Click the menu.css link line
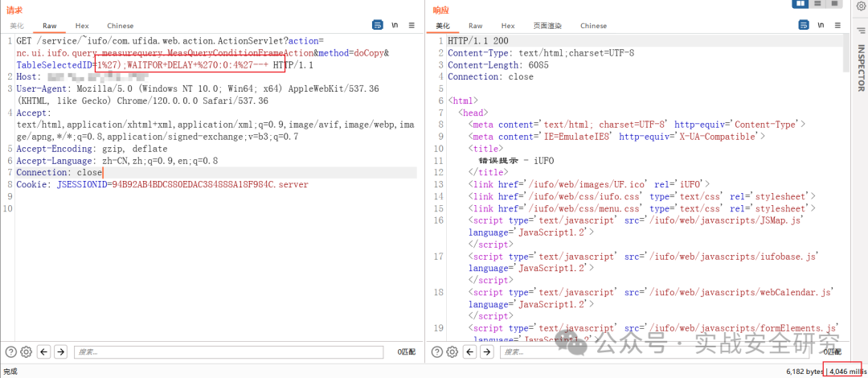 coord(642,208)
